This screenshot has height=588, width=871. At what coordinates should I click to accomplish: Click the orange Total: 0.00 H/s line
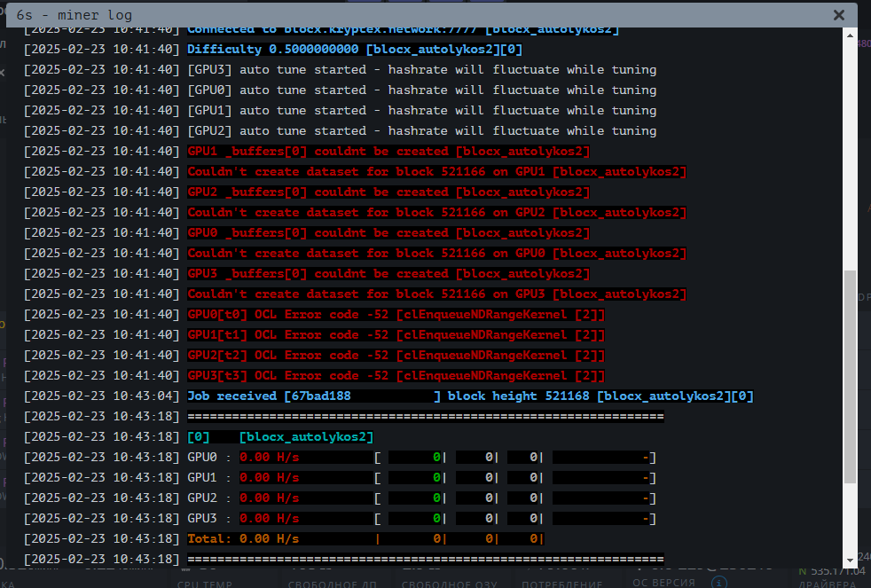click(x=244, y=539)
